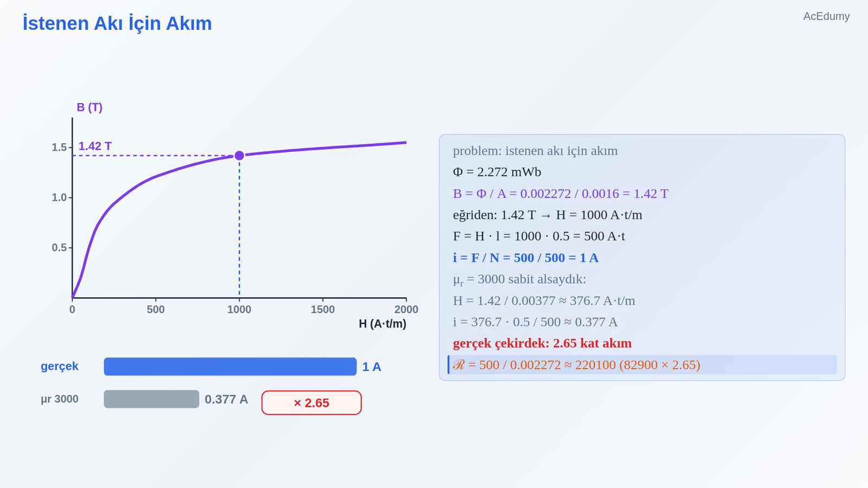
Task: Click the 'gerçek çekirdek: 2.65 kat akım' text
Action: (x=542, y=343)
